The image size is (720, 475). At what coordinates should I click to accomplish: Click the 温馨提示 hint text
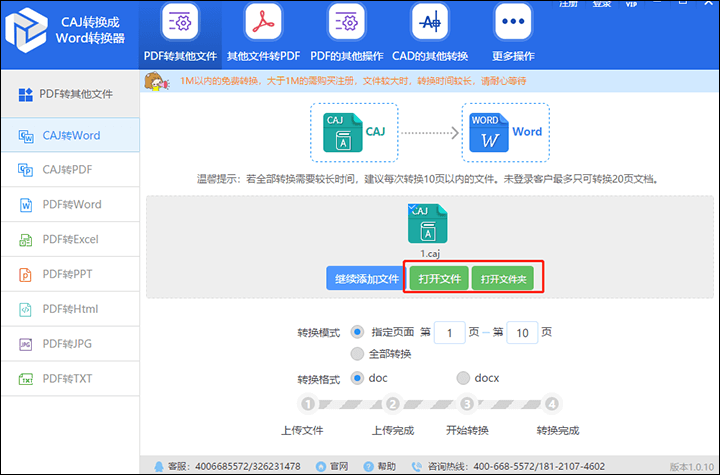[428, 179]
